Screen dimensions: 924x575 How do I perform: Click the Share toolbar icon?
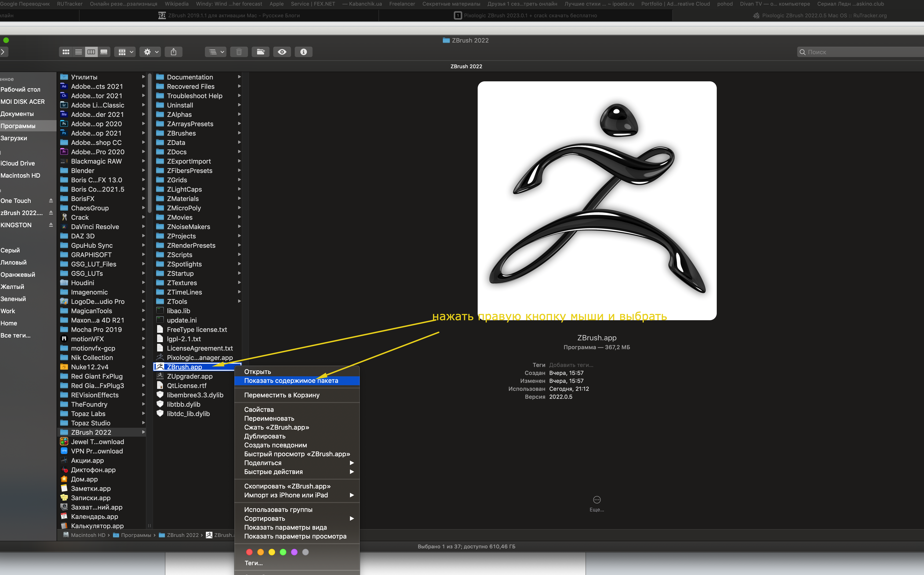(174, 52)
